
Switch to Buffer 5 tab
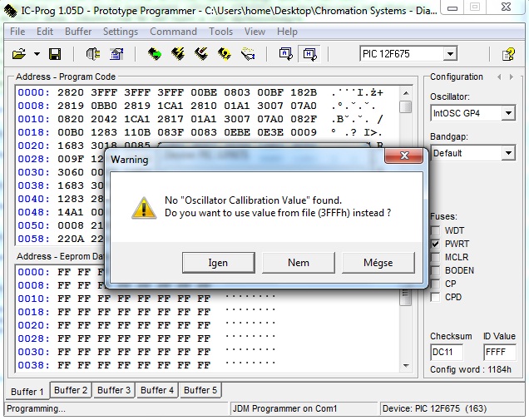pos(200,390)
